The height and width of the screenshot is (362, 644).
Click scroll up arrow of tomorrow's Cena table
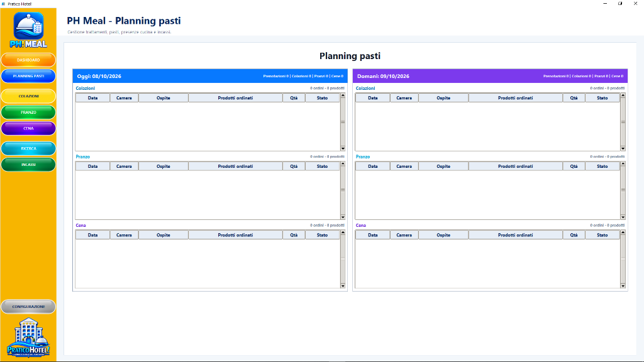(623, 233)
